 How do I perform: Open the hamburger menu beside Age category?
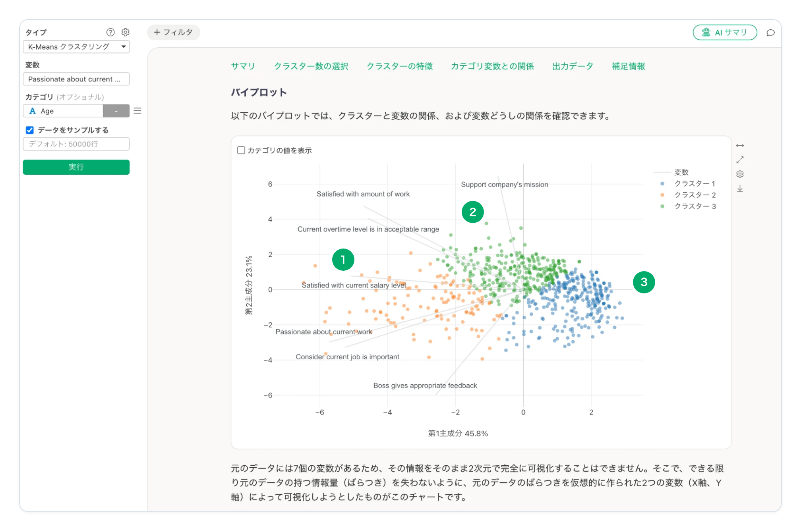tap(137, 111)
